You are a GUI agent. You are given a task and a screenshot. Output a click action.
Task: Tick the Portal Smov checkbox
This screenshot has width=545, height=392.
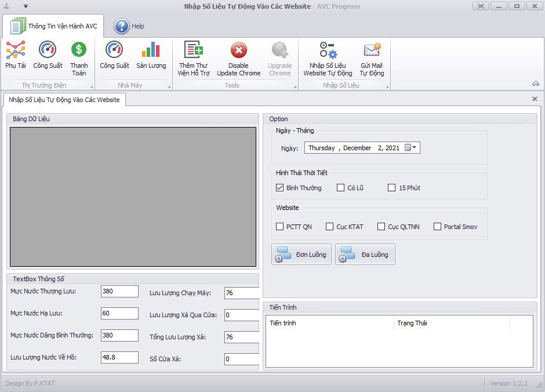point(438,227)
